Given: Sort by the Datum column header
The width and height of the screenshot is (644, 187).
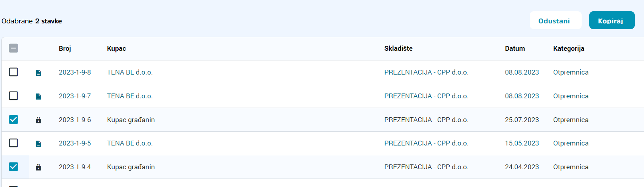Looking at the screenshot, I should pos(515,48).
